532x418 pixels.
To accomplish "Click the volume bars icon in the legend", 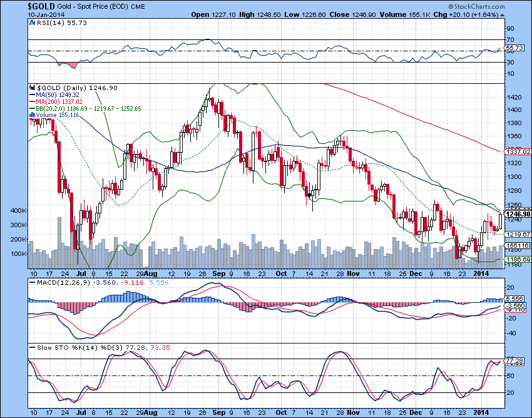I will click(33, 115).
